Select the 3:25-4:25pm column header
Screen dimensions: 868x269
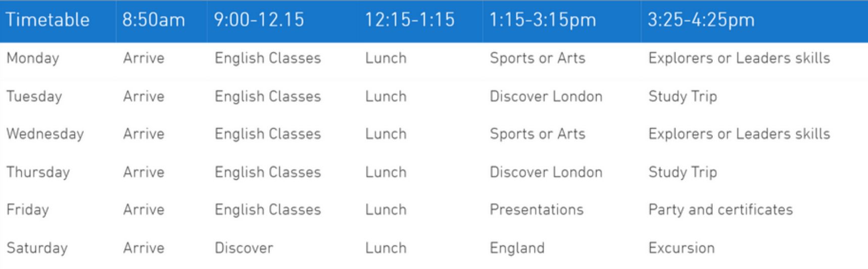pyautogui.click(x=701, y=20)
